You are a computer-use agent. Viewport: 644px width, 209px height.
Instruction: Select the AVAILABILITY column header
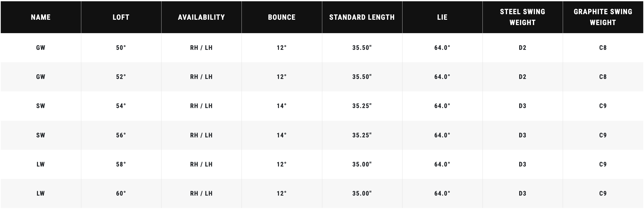coord(201,17)
